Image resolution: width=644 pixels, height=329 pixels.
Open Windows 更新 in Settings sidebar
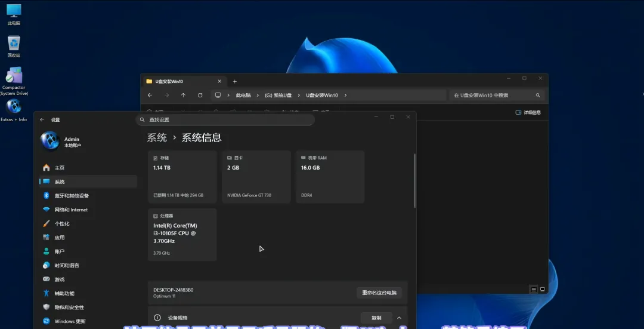point(88,321)
